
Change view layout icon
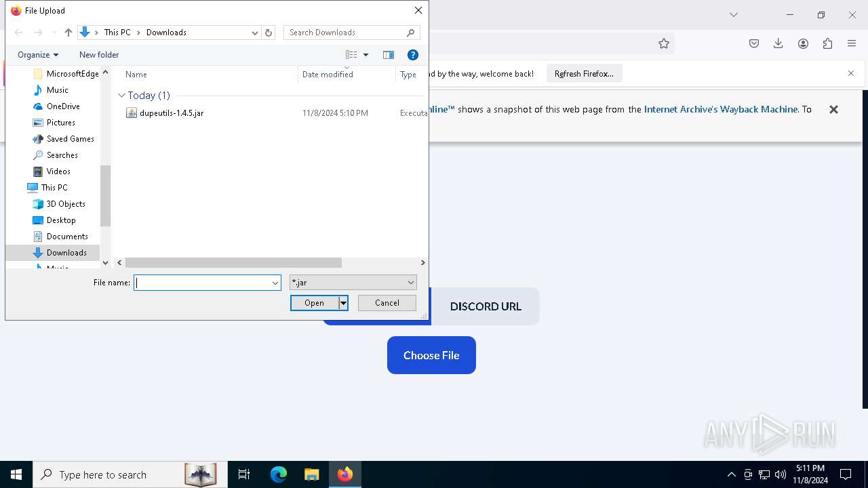point(351,55)
